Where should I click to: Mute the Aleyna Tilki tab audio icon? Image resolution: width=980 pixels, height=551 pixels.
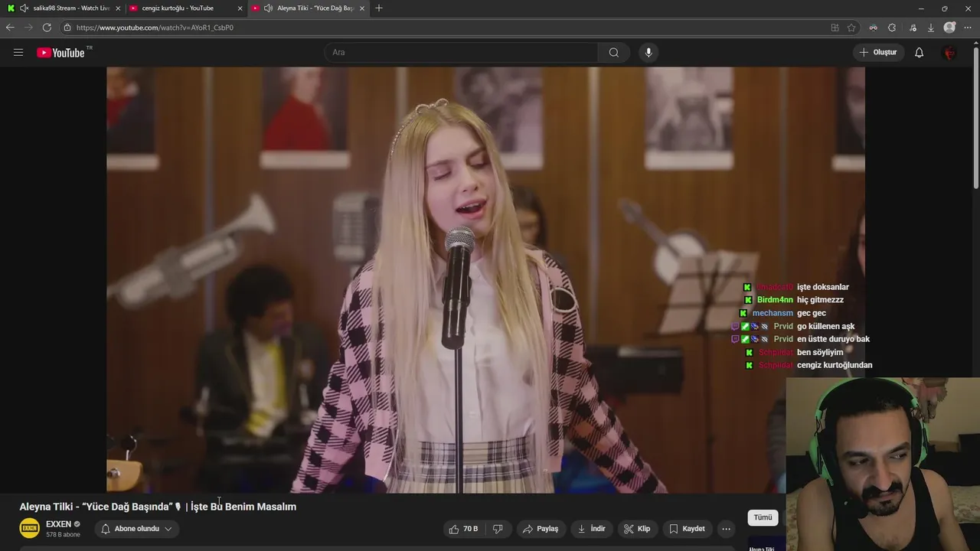268,8
